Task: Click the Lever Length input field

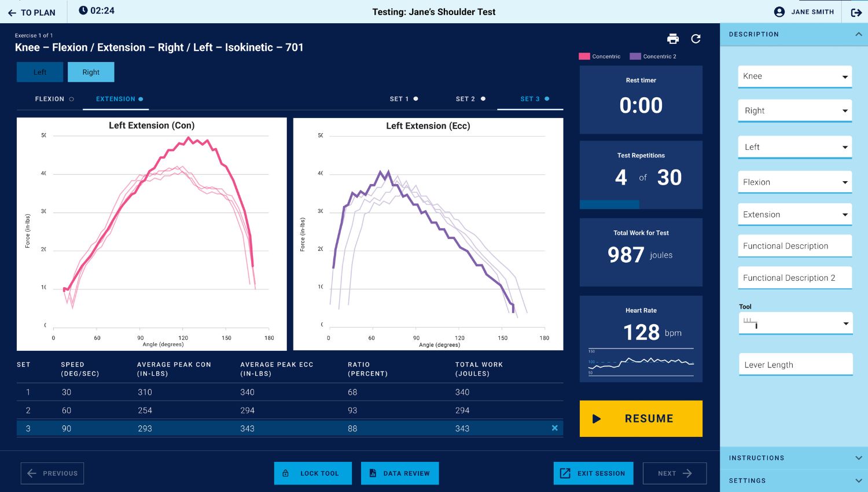Action: pyautogui.click(x=795, y=365)
